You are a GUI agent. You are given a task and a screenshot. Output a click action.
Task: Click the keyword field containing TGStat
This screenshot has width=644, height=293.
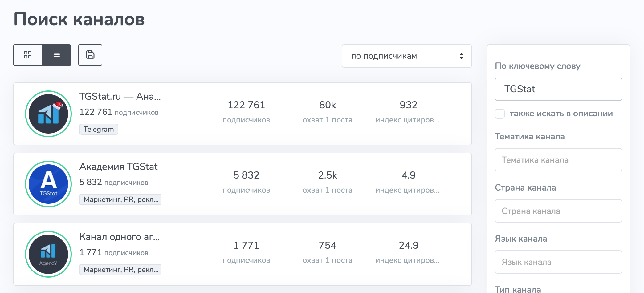[558, 89]
